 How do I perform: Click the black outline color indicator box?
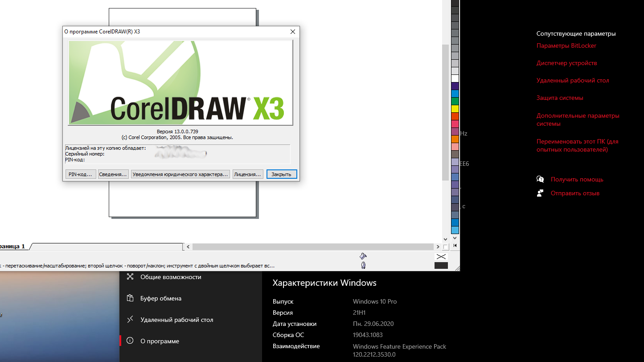441,266
